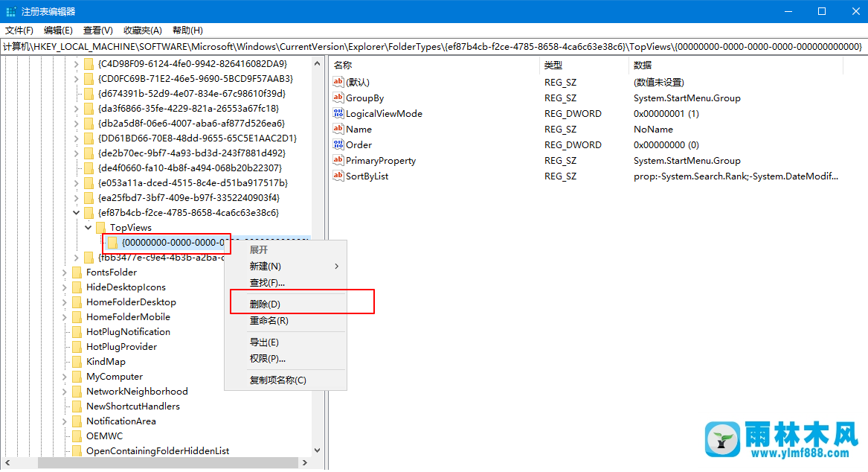Open the 收藏夹(A) menu
868x472 pixels.
click(143, 31)
